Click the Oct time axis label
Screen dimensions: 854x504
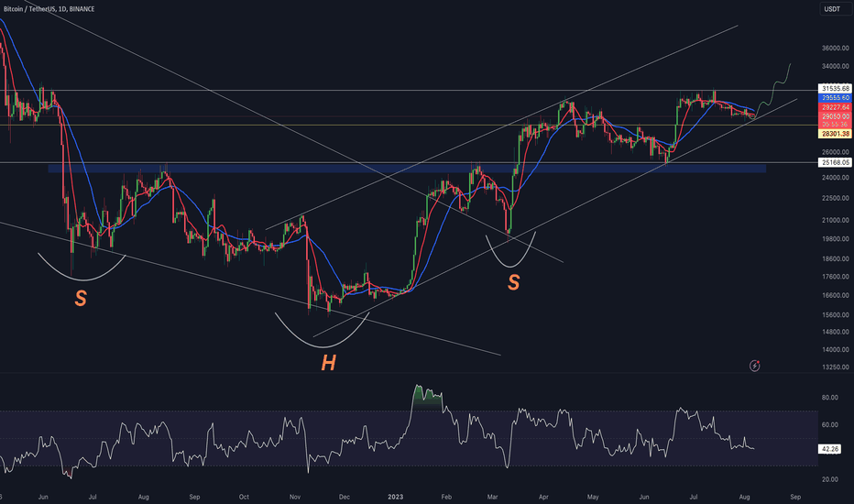tap(244, 497)
